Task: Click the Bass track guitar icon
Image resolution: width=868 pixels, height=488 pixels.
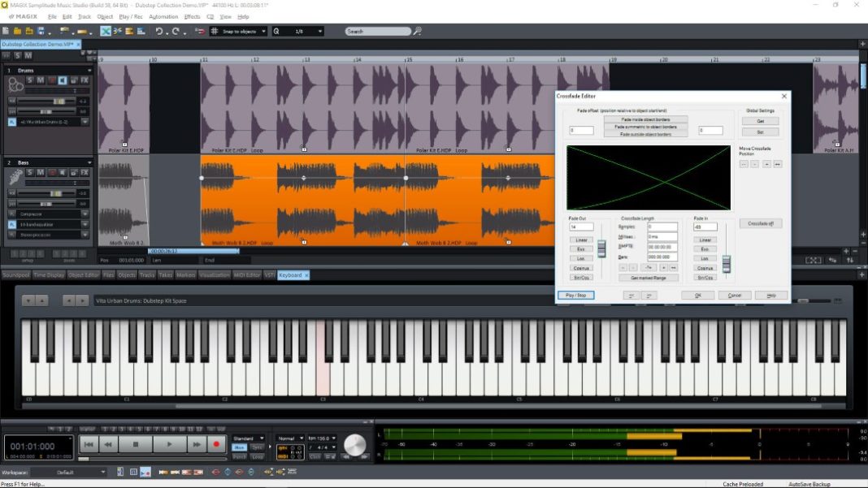Action: [x=15, y=177]
